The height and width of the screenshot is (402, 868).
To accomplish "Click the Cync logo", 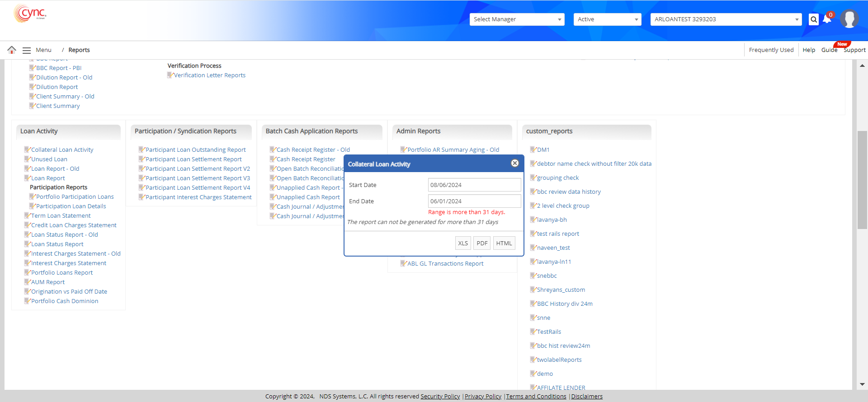I will 30,14.
